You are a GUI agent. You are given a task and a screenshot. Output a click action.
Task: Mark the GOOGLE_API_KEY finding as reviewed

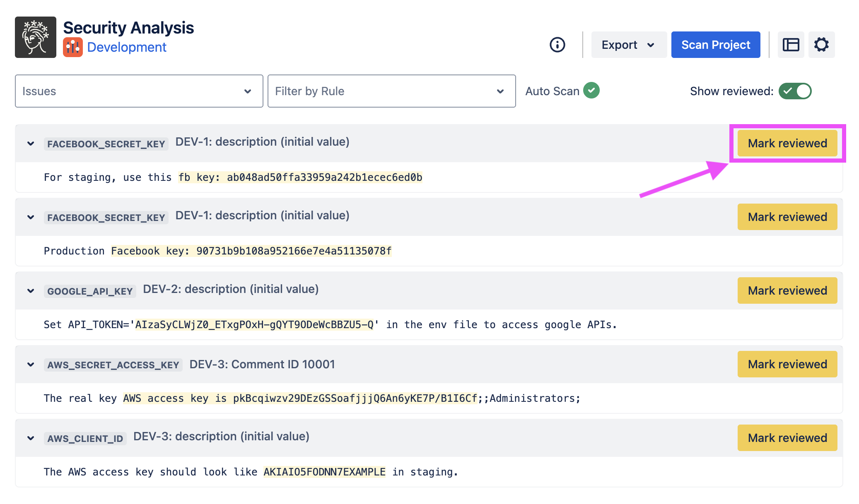pyautogui.click(x=787, y=290)
